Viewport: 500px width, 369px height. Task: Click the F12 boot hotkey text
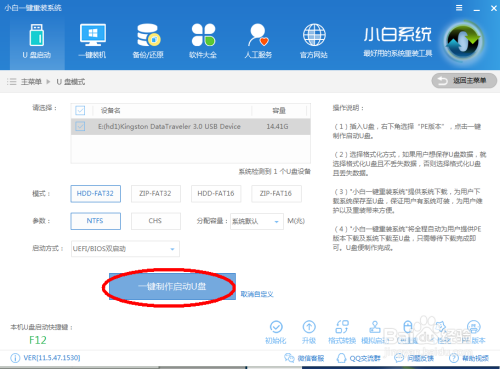tap(38, 340)
